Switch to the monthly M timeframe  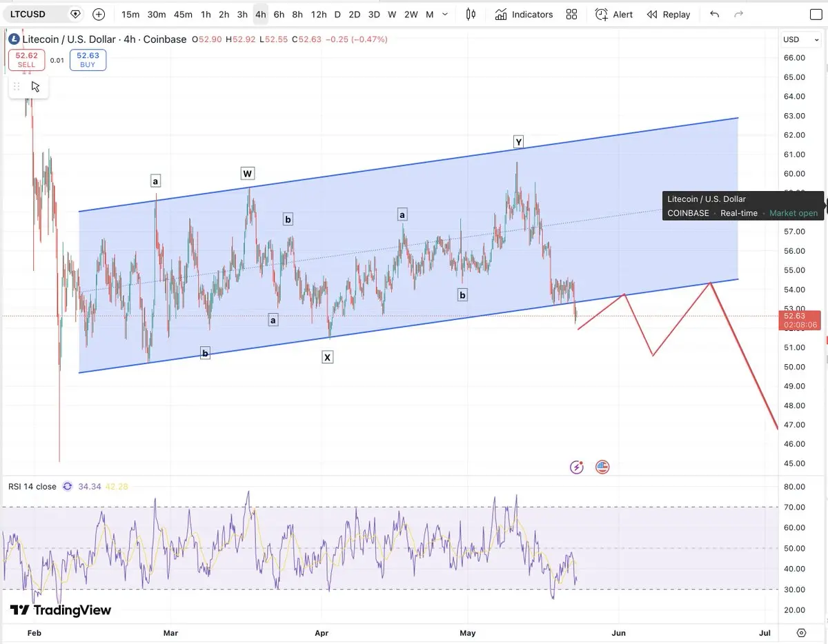429,14
